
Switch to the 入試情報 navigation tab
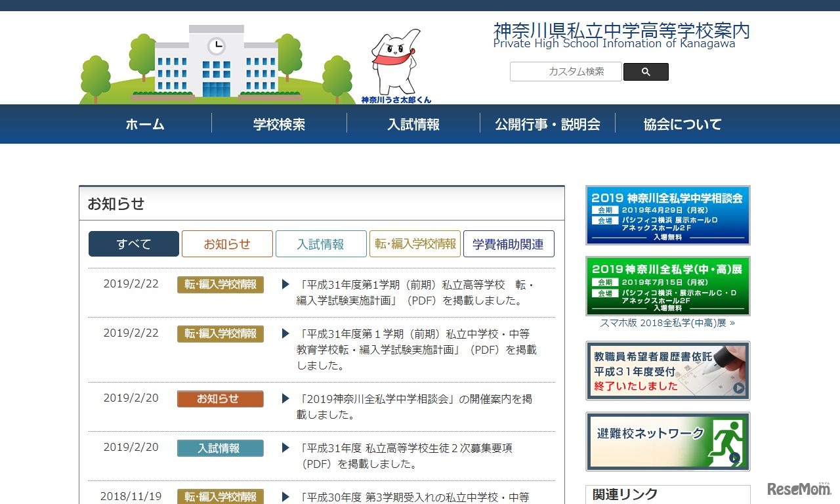[413, 124]
